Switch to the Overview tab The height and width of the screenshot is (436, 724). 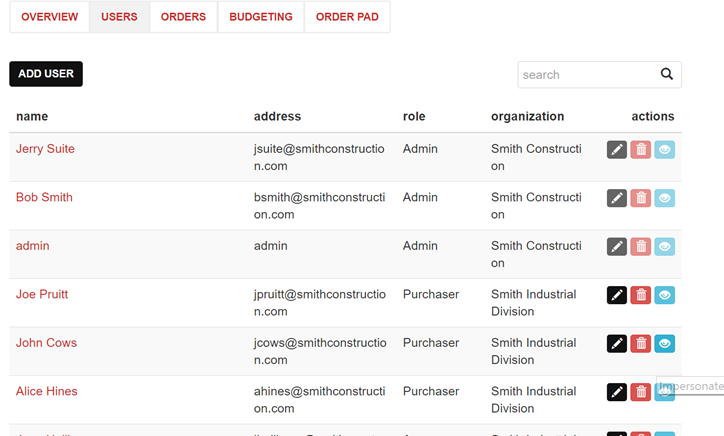50,17
